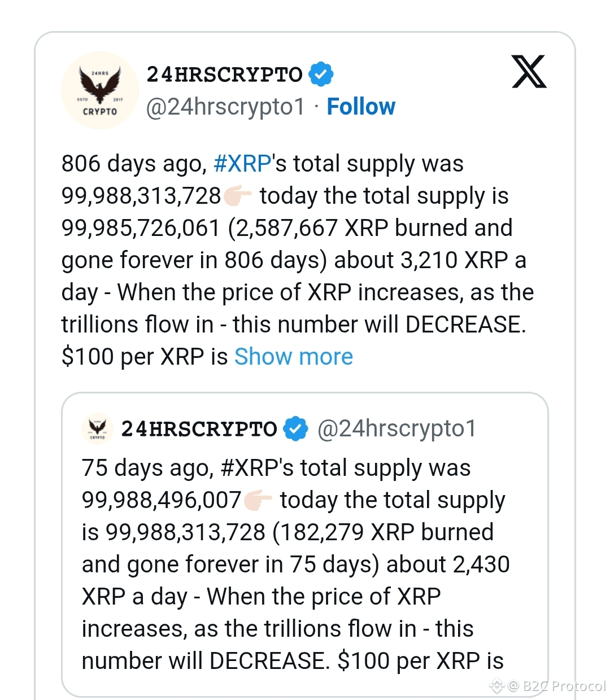Image resolution: width=610 pixels, height=700 pixels.
Task: Open the large 24HRSCRYPTO eagle profile picture
Action: [x=100, y=90]
